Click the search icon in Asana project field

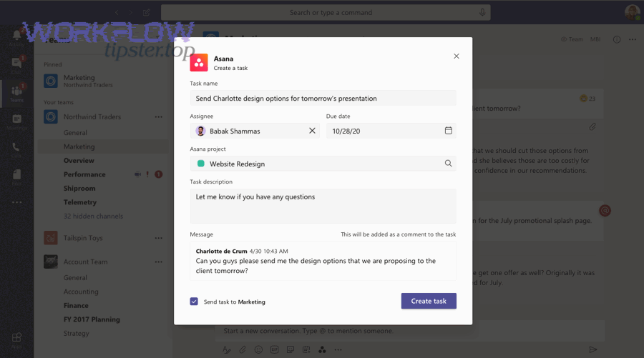pyautogui.click(x=449, y=164)
